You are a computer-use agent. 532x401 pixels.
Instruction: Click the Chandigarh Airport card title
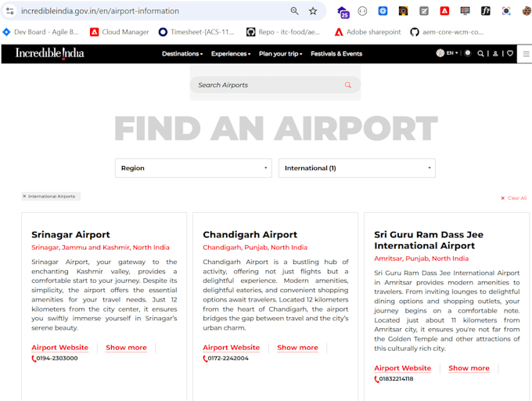pyautogui.click(x=250, y=235)
